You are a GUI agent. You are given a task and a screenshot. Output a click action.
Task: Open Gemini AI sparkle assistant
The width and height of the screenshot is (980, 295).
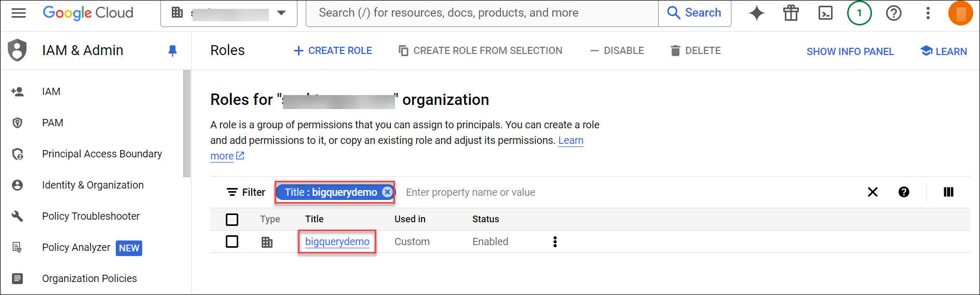(757, 13)
